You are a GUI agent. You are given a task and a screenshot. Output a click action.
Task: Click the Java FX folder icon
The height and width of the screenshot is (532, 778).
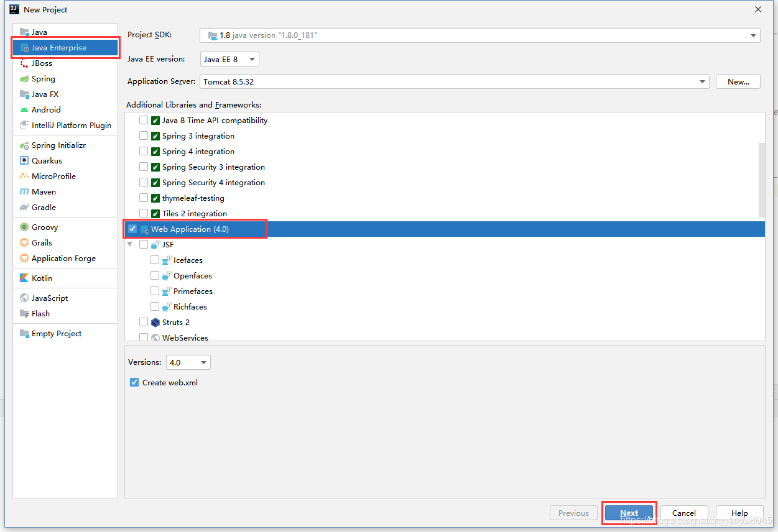point(24,94)
